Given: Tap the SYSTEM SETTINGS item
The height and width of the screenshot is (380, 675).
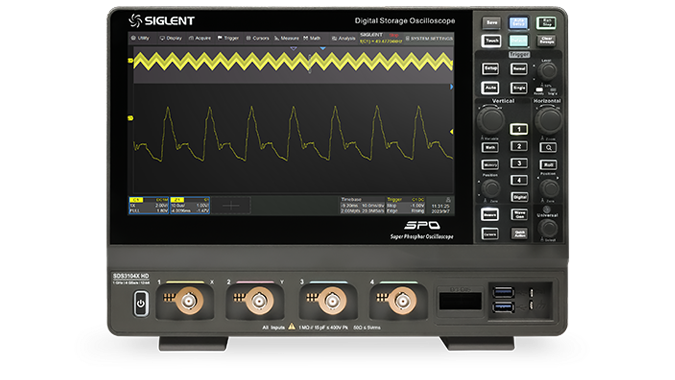Looking at the screenshot, I should click(429, 38).
